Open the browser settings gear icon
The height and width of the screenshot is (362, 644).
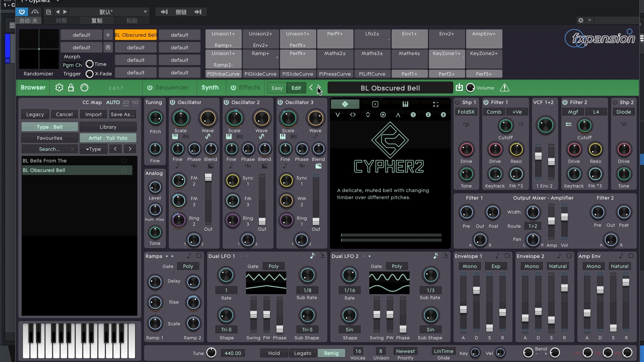[x=59, y=87]
